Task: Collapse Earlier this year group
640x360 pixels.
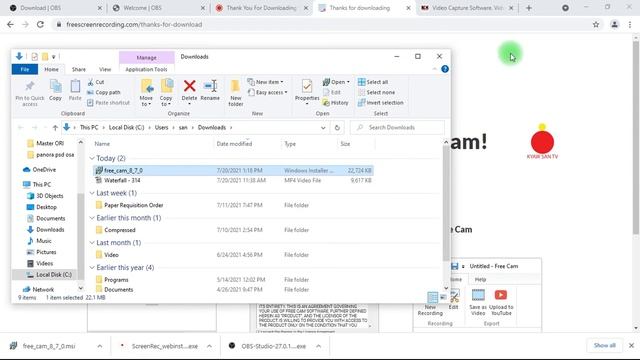Action: (x=92, y=268)
